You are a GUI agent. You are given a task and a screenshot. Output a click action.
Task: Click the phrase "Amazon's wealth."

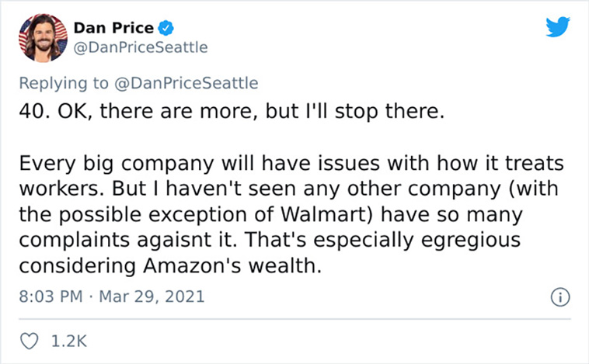coord(232,265)
